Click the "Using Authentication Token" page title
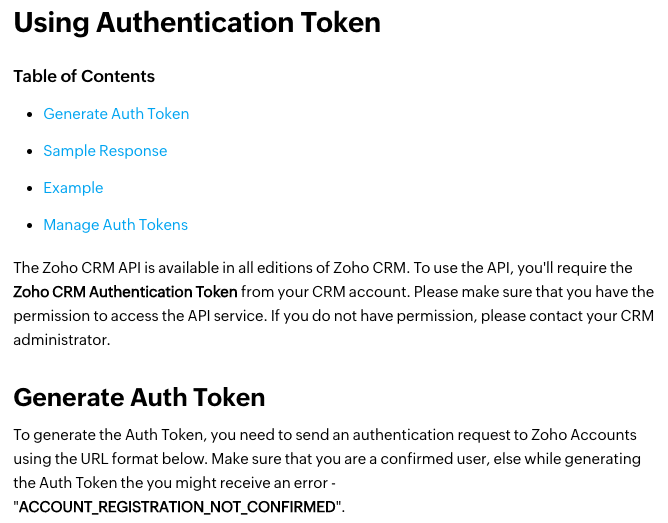The image size is (668, 523). (197, 23)
